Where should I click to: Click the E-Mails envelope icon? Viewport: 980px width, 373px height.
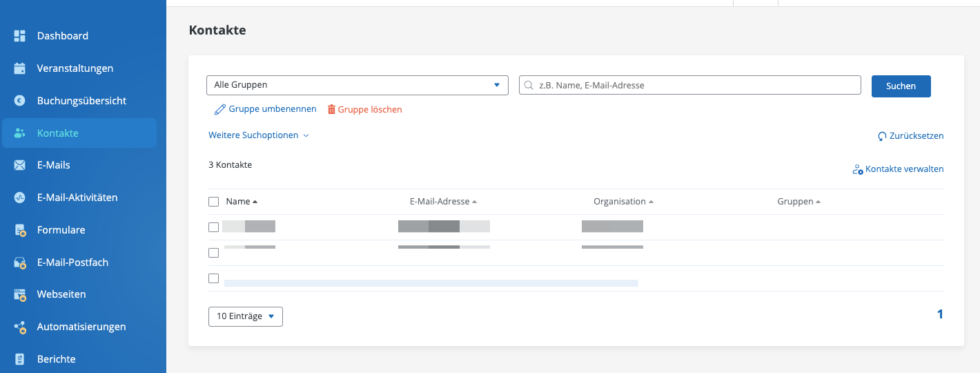pos(20,165)
